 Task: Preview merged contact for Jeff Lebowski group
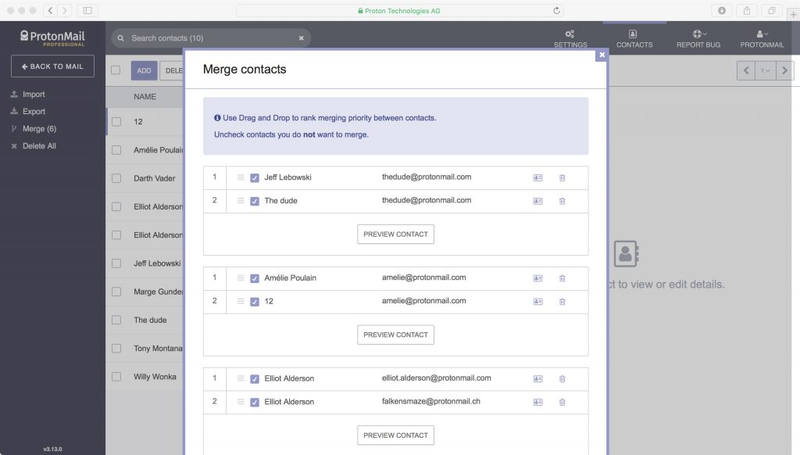(395, 234)
